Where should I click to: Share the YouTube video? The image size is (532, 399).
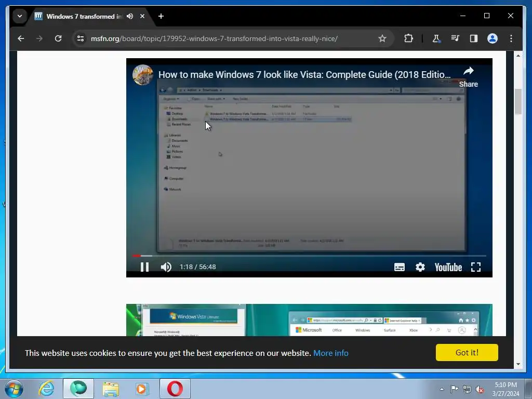(x=469, y=77)
